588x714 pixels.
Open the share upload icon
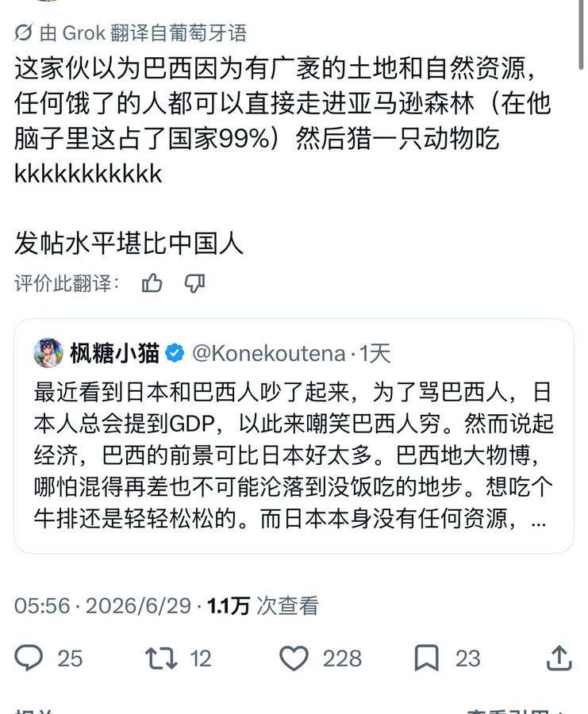click(559, 658)
